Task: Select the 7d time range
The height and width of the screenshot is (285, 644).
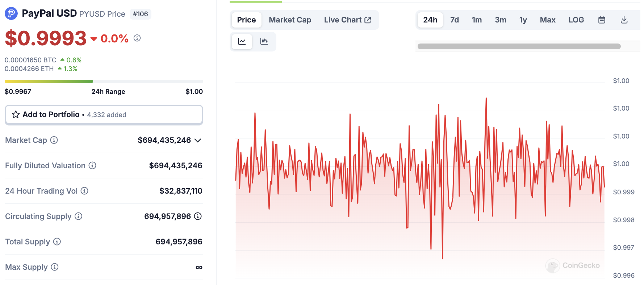Action: coord(455,20)
